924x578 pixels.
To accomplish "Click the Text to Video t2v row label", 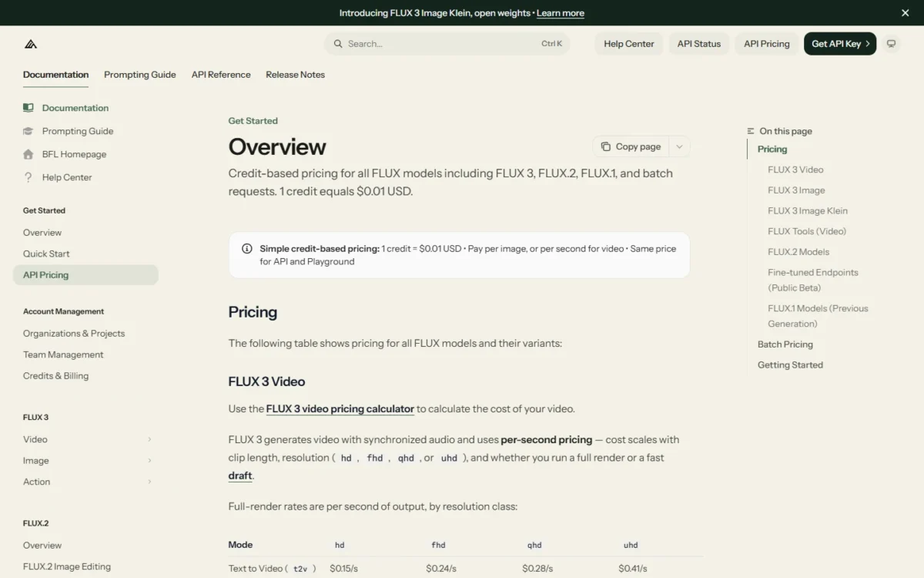I will [272, 569].
